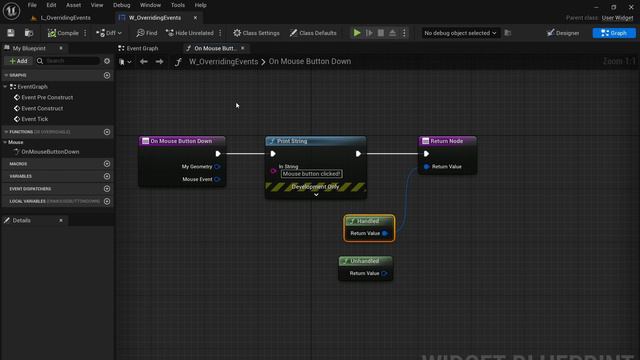Viewport: 640px width, 360px height.
Task: Open the Debug menu
Action: (x=122, y=5)
